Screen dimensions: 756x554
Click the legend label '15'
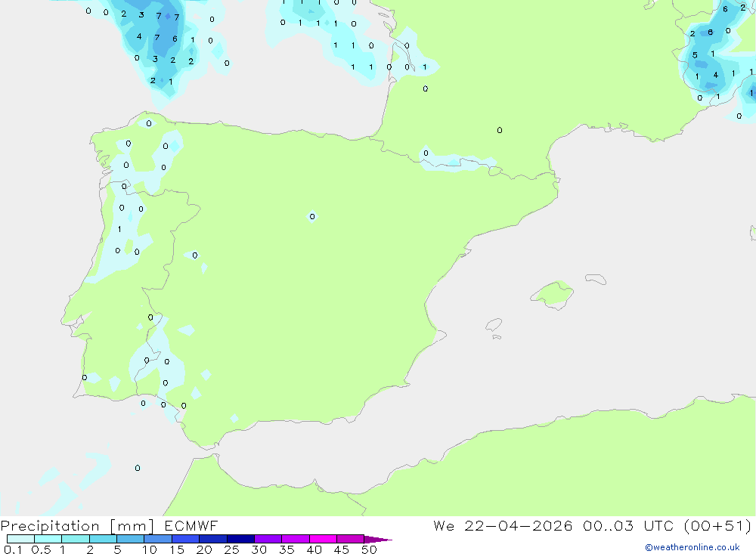(x=177, y=549)
